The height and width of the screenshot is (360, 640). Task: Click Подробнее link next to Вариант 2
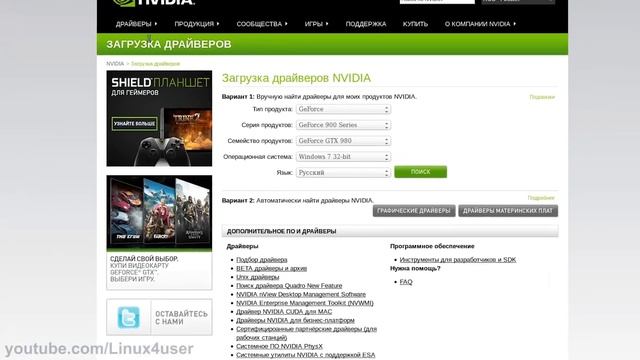pos(541,198)
